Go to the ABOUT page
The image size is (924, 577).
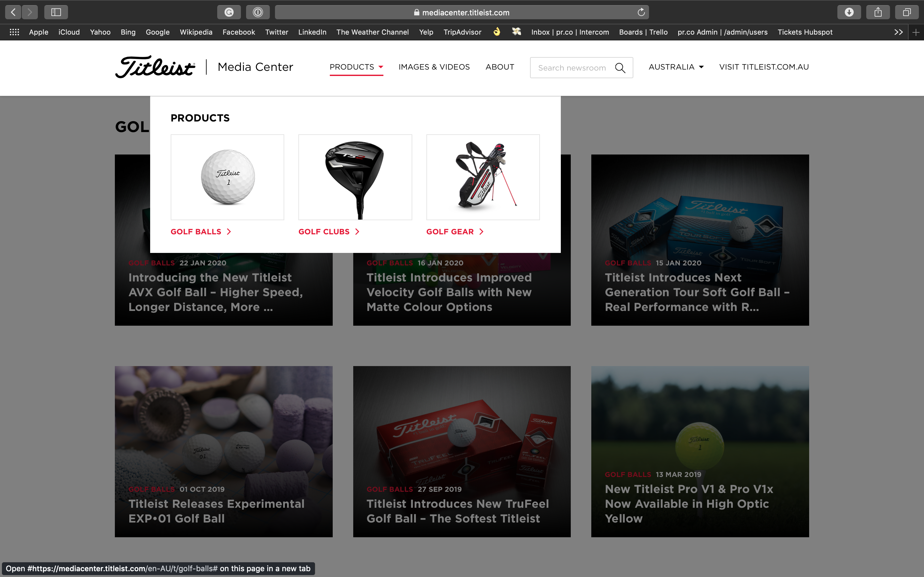[x=500, y=67]
